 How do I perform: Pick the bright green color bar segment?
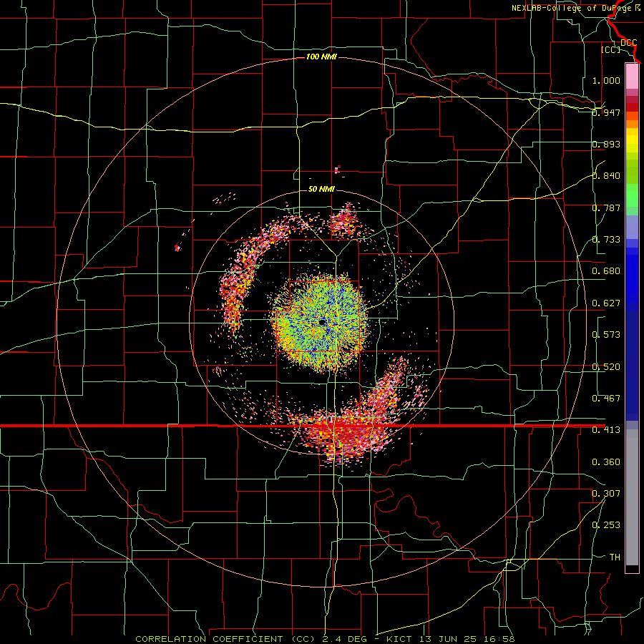coord(632,195)
